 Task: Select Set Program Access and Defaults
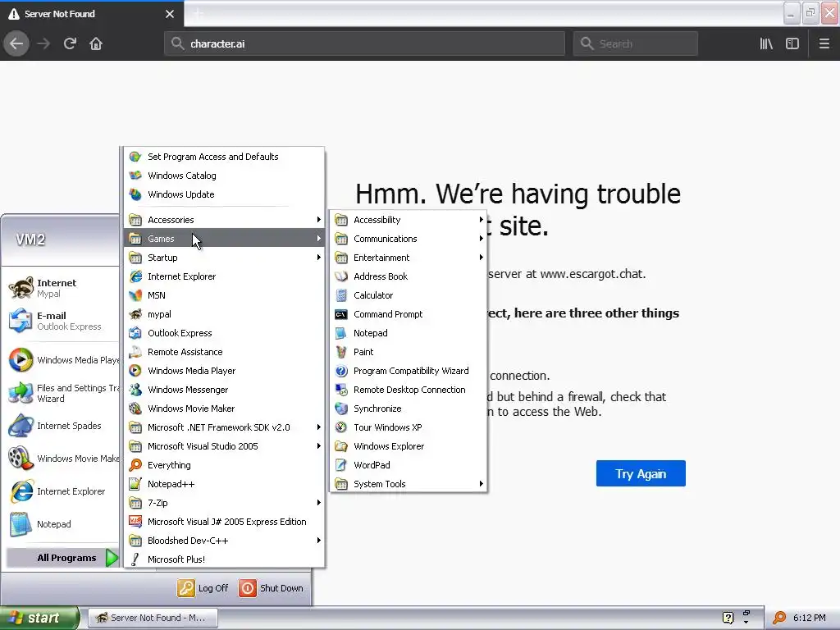click(x=224, y=157)
